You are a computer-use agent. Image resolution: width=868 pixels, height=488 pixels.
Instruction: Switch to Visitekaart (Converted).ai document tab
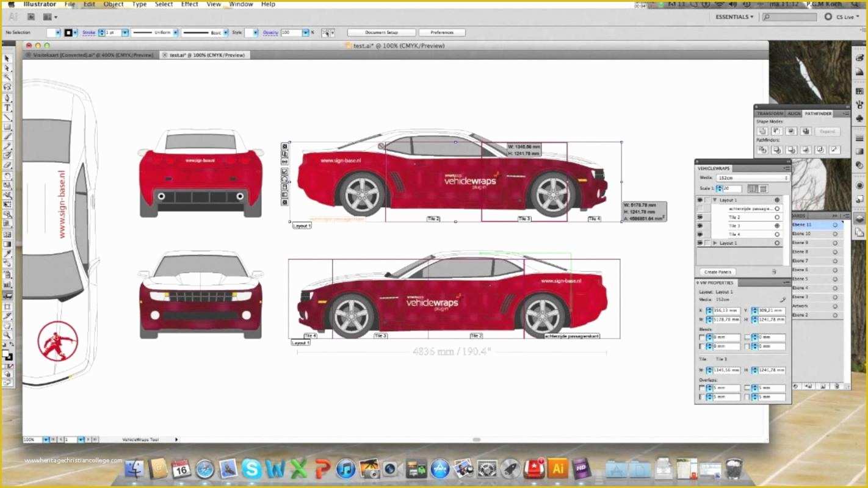coord(90,55)
